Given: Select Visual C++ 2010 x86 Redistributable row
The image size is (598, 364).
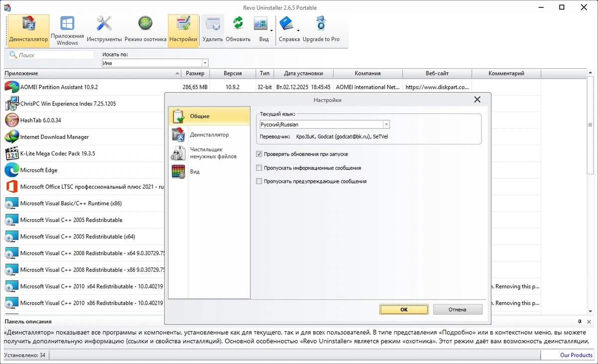Looking at the screenshot, I should [84, 303].
